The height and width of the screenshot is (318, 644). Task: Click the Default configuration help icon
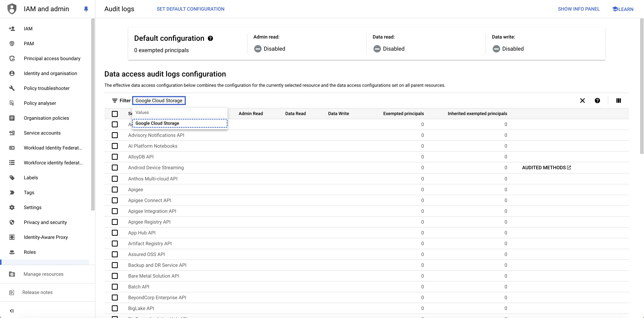(x=210, y=38)
